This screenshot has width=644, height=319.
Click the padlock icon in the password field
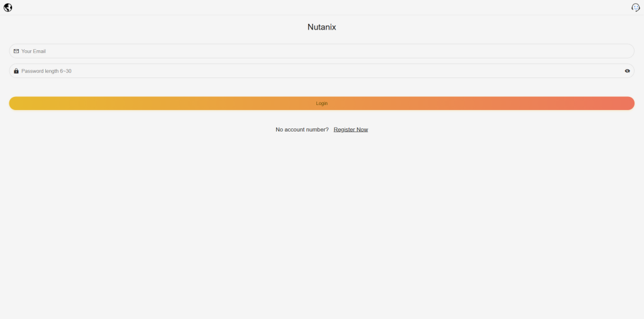[x=16, y=70]
